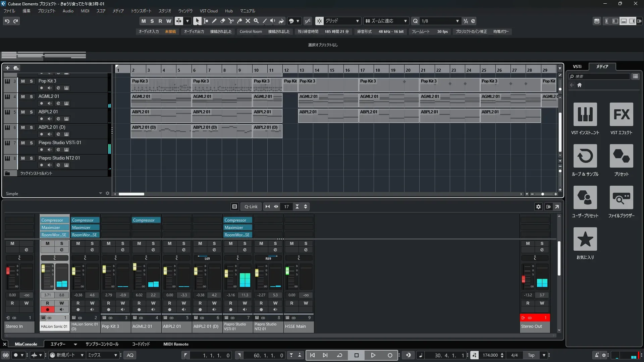Screen dimensions: 644x362
Task: Open the VST Effects (FX) tile
Action: point(621,115)
